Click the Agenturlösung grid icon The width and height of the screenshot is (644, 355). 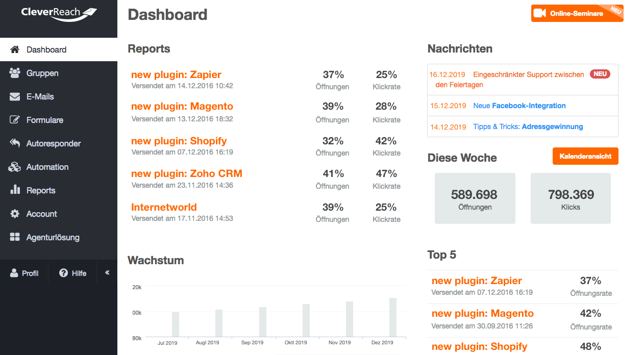tap(15, 237)
